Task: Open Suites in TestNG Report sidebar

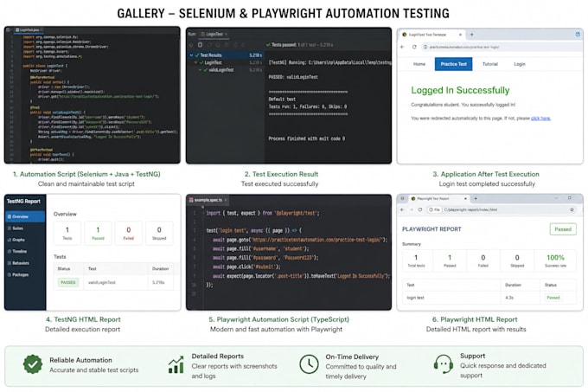Action: point(17,228)
